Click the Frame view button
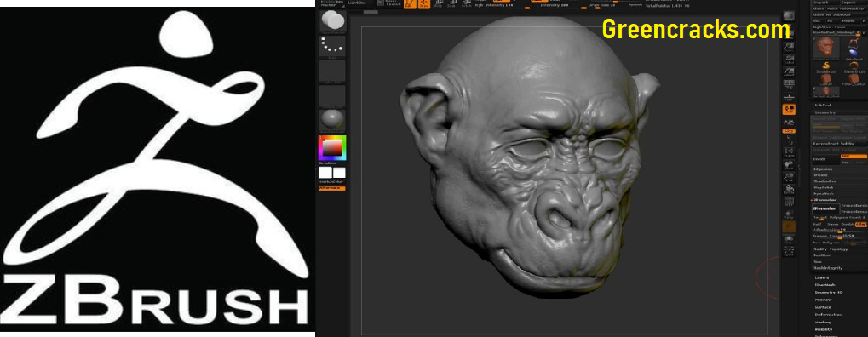The height and width of the screenshot is (337, 868). (x=789, y=152)
